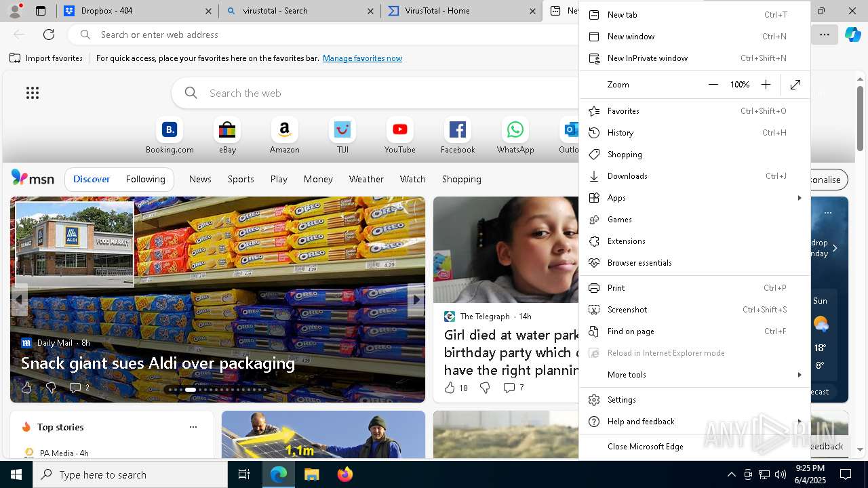Open the Weather section
The width and height of the screenshot is (868, 488).
tap(366, 179)
